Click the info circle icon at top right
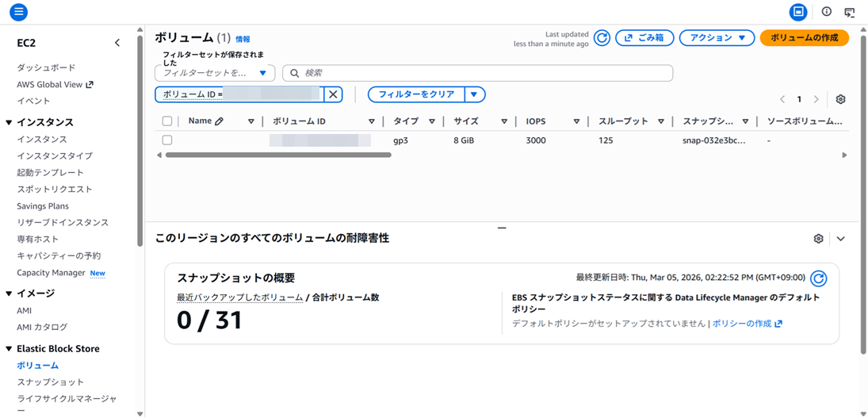Image resolution: width=868 pixels, height=418 pixels. click(826, 12)
